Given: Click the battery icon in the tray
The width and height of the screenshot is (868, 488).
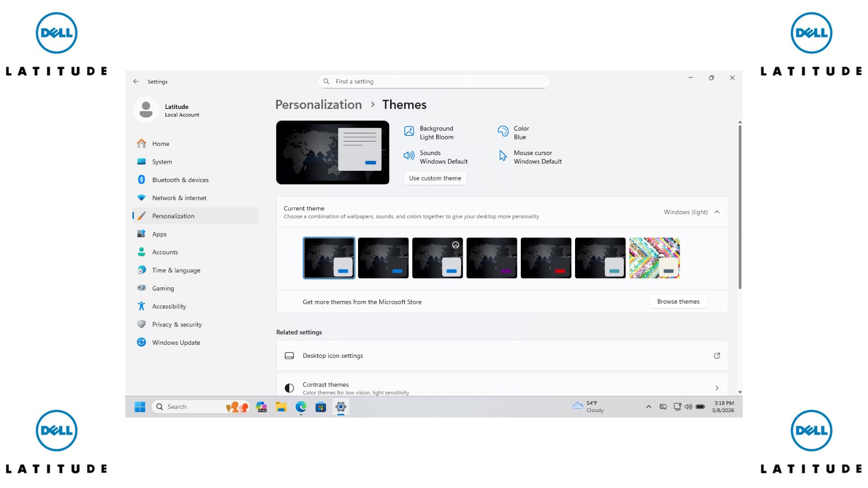Looking at the screenshot, I should click(x=700, y=407).
